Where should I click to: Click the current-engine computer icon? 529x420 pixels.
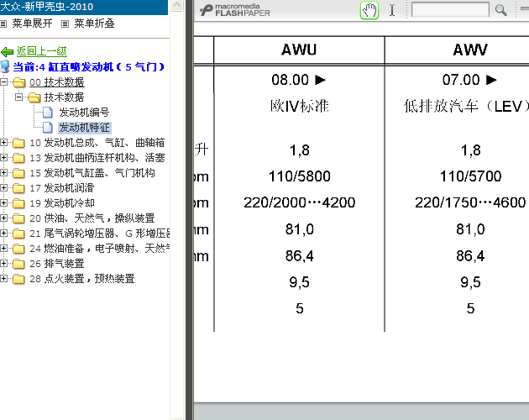tap(5, 66)
